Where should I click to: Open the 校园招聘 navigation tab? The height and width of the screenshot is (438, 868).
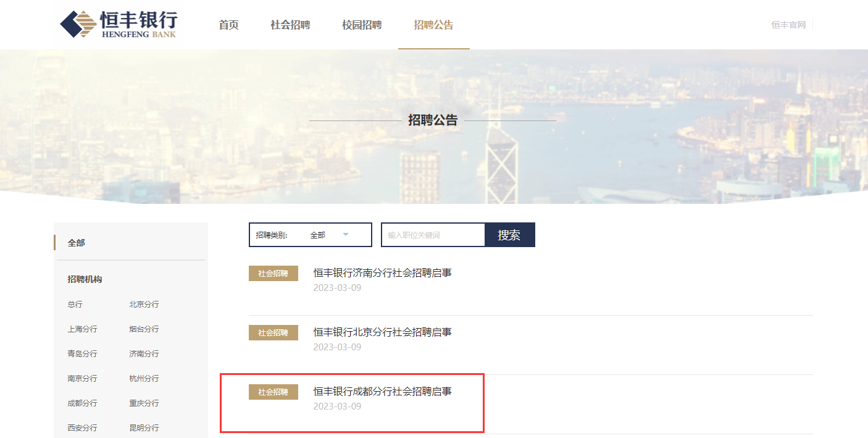point(362,25)
